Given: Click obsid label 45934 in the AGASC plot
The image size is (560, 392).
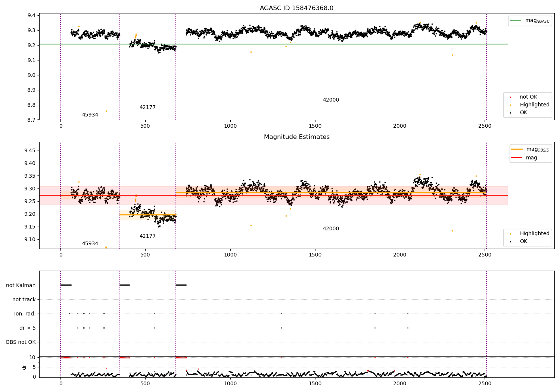Looking at the screenshot, I should point(90,115).
